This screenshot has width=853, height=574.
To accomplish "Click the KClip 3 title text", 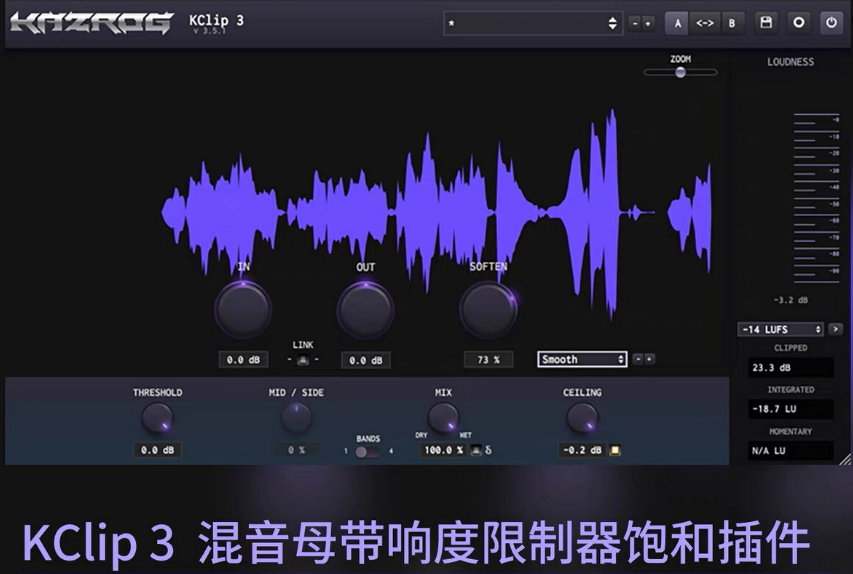I will pyautogui.click(x=216, y=20).
